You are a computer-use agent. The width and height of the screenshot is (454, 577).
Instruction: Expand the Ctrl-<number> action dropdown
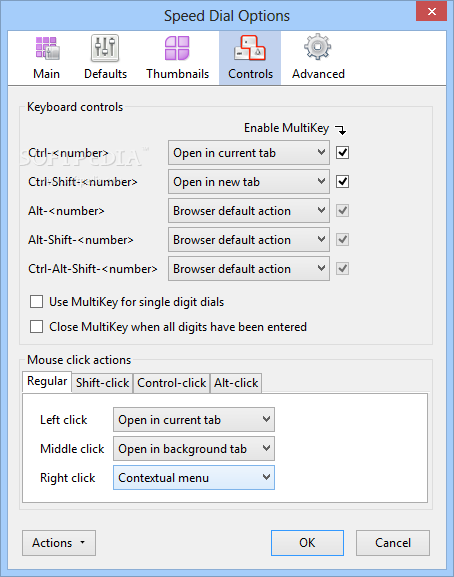(249, 152)
